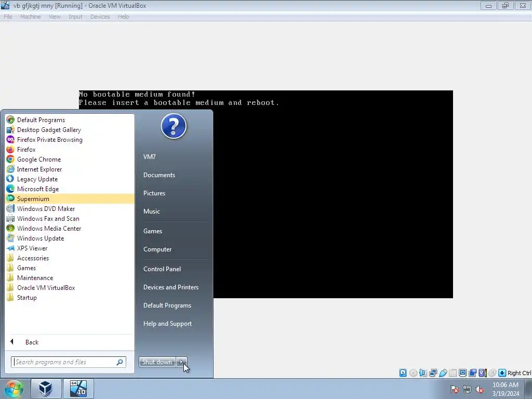The image size is (532, 399).
Task: Launch Firefox from the program list
Action: click(x=70, y=149)
